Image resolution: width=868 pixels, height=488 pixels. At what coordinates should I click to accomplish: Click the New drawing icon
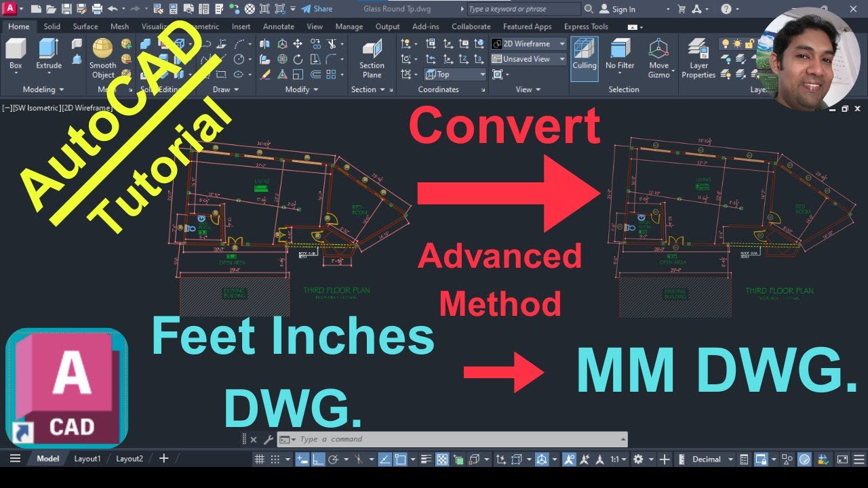click(x=35, y=9)
